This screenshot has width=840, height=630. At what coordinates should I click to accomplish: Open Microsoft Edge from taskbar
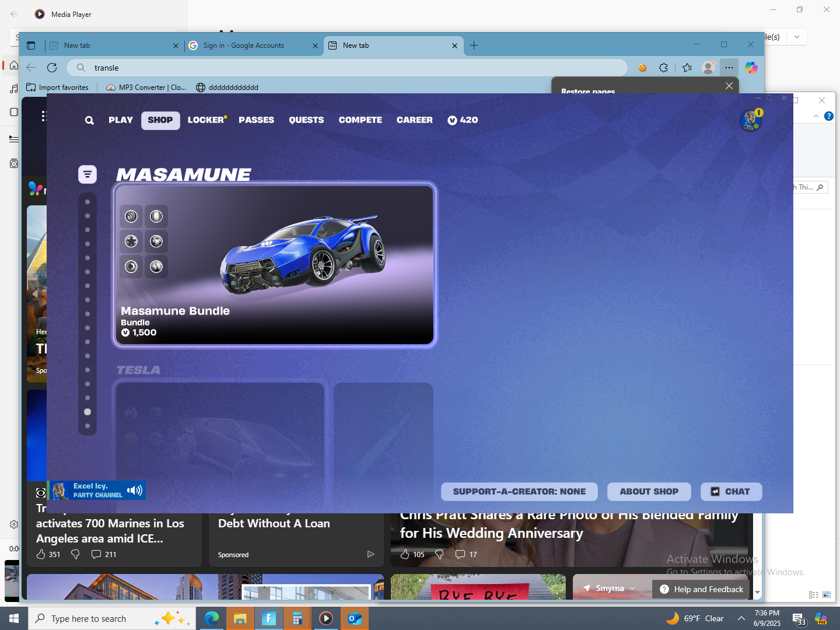tap(212, 618)
